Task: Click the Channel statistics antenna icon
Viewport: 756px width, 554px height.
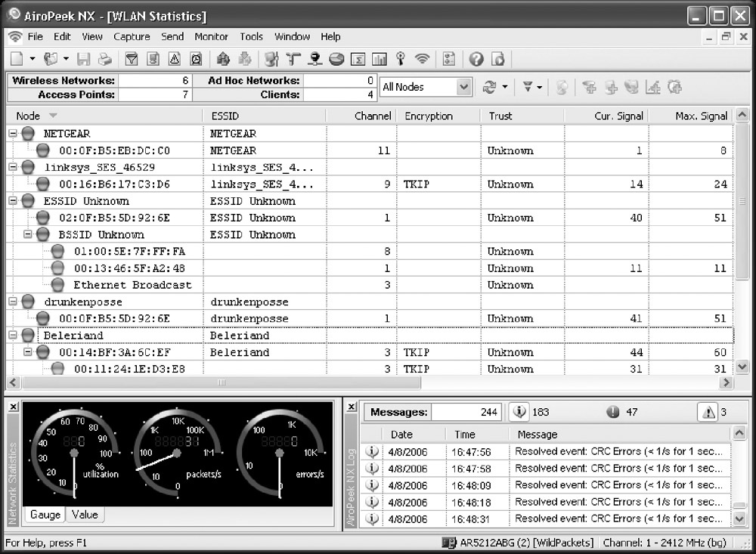Action: (400, 59)
